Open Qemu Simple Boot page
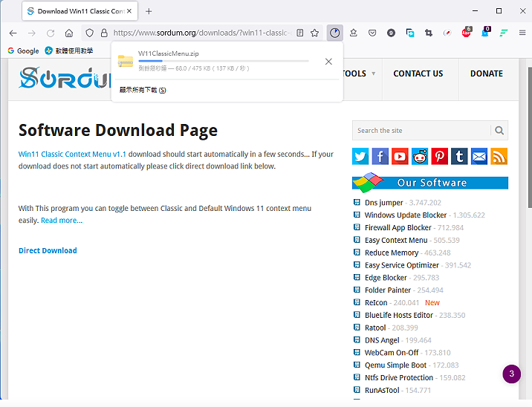Viewport: 532px width, 407px height. click(395, 365)
